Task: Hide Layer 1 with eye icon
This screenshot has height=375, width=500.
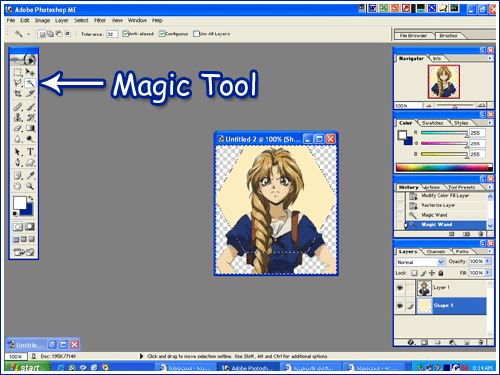Action: pyautogui.click(x=400, y=288)
